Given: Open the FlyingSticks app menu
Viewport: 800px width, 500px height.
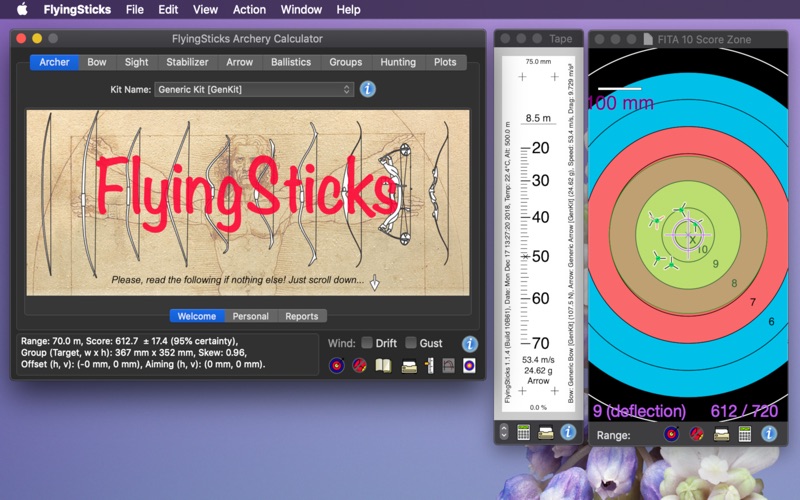Looking at the screenshot, I should pos(77,10).
